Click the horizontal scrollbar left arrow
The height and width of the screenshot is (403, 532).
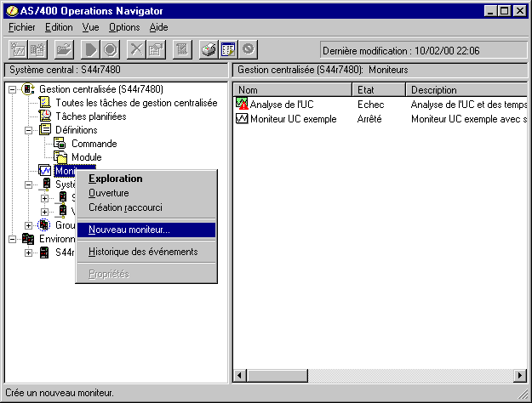tap(240, 376)
